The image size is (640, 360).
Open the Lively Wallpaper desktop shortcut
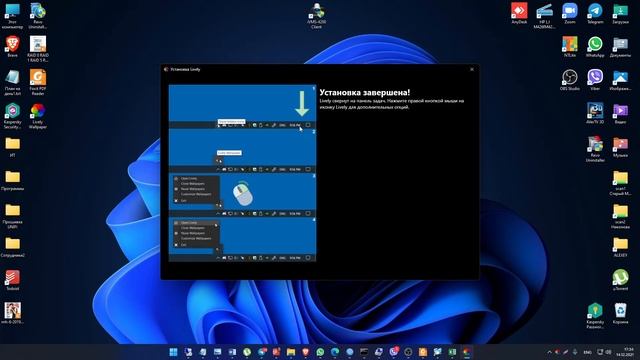(38, 116)
